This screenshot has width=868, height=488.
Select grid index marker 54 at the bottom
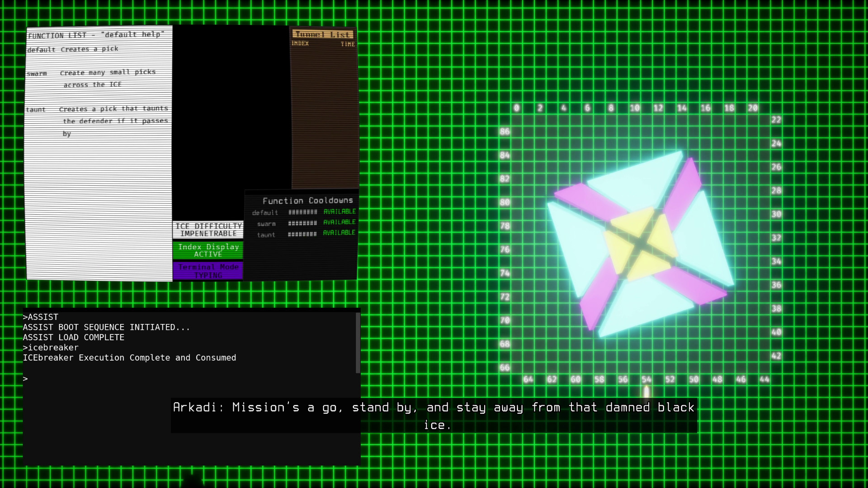tap(646, 380)
